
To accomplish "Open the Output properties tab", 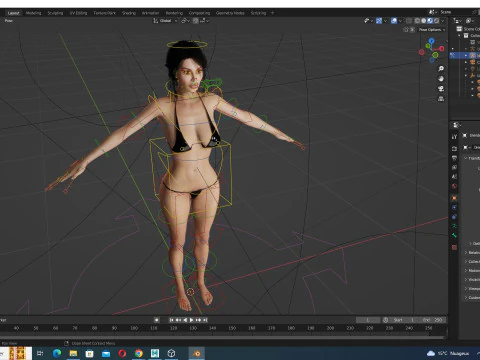I will (454, 158).
